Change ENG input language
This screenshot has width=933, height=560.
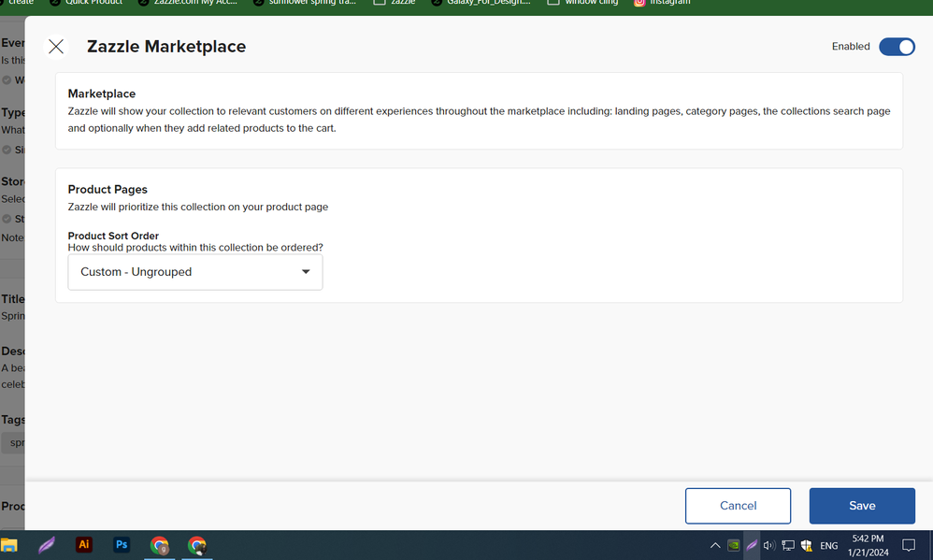pyautogui.click(x=829, y=545)
